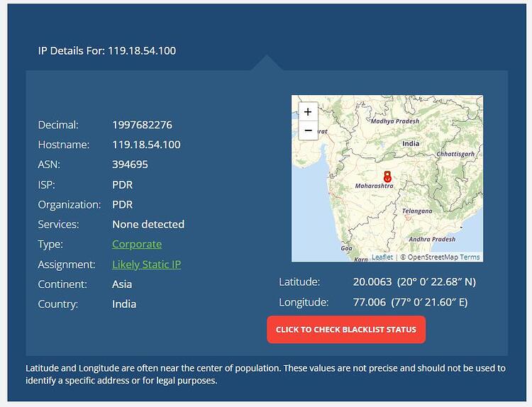The height and width of the screenshot is (407, 532).
Task: Click the Services: label
Action: tap(58, 224)
